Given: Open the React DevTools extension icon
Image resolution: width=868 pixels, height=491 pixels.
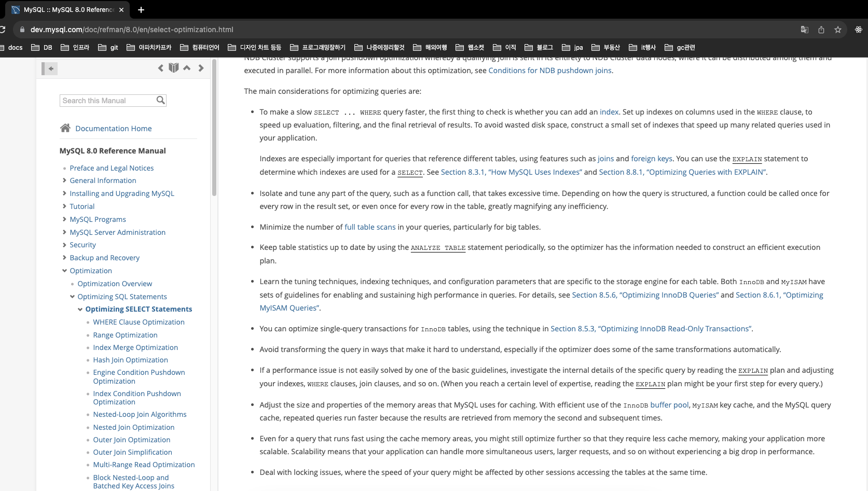Looking at the screenshot, I should tap(859, 30).
